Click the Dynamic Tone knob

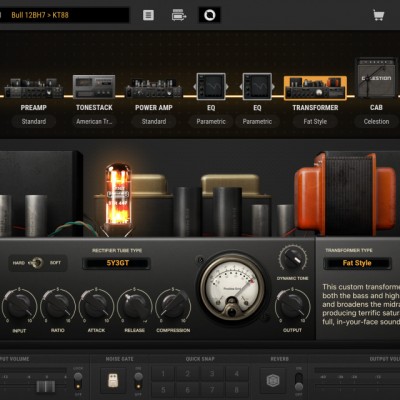tap(293, 259)
